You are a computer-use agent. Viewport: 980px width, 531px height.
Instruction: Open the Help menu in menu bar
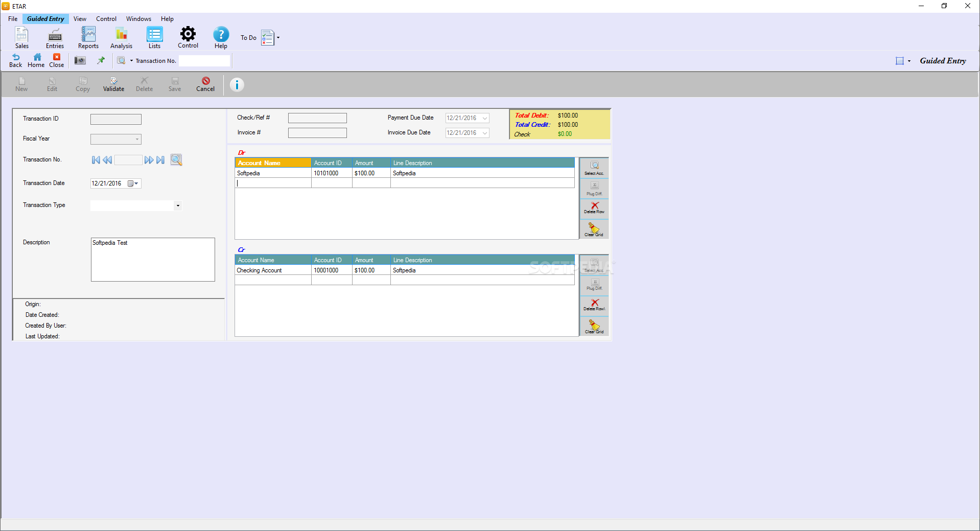coord(167,19)
